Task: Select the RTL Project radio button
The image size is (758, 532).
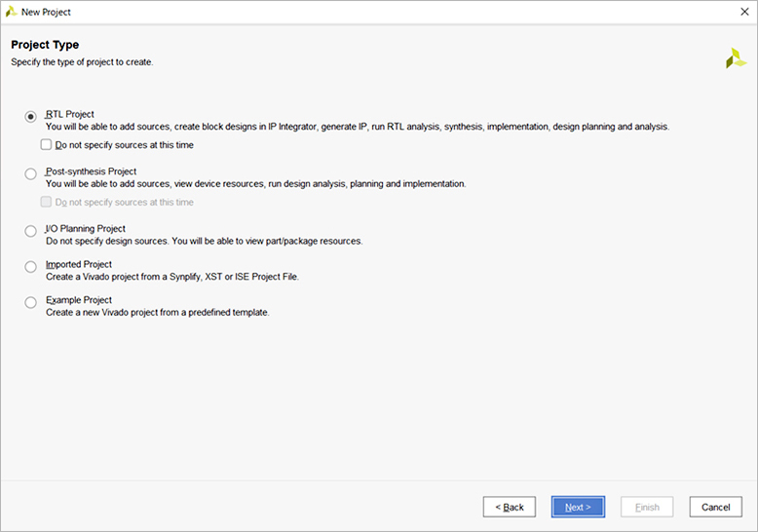Action: pos(30,117)
